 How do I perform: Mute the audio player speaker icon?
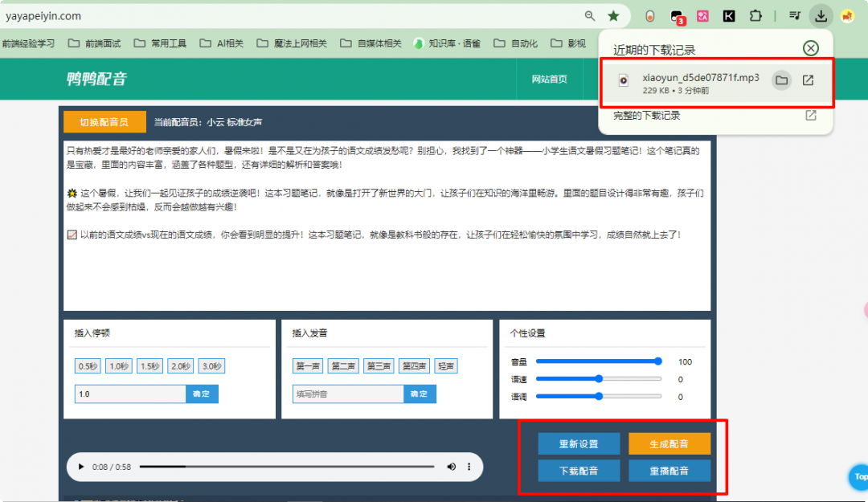pos(451,467)
